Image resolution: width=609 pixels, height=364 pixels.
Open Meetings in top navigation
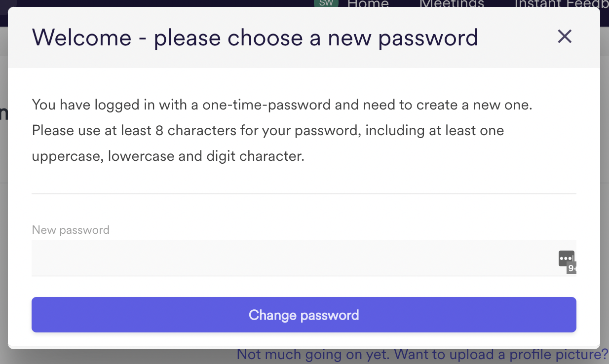pos(452,4)
